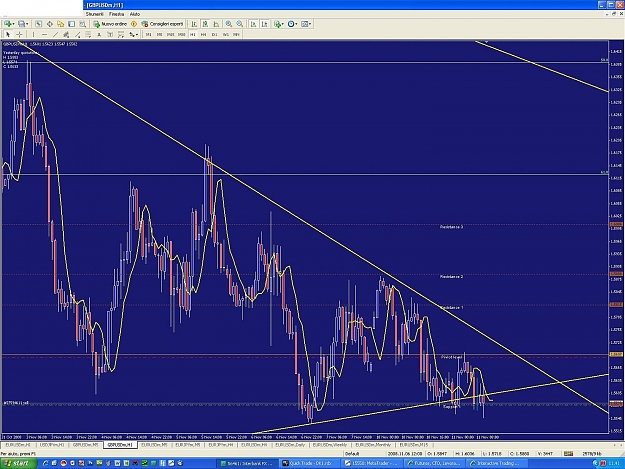Open the Aiuto menu
Viewport: 625px width, 469px height.
click(135, 14)
